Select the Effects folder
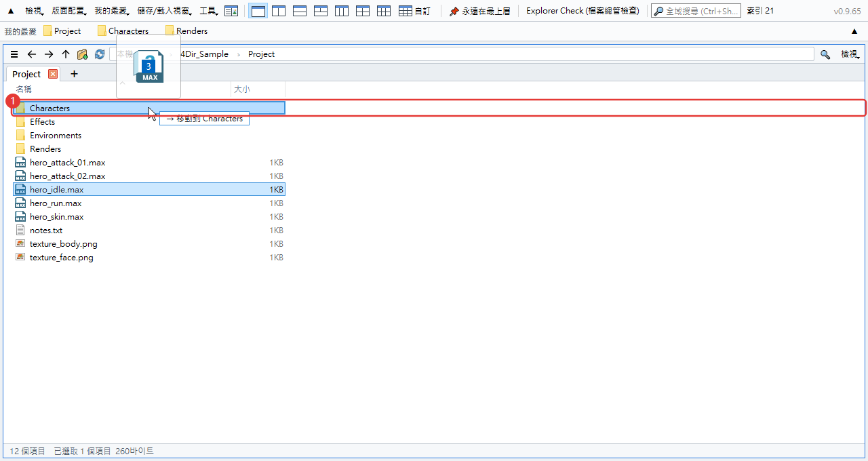Image resolution: width=868 pixels, height=461 pixels. click(x=149, y=122)
